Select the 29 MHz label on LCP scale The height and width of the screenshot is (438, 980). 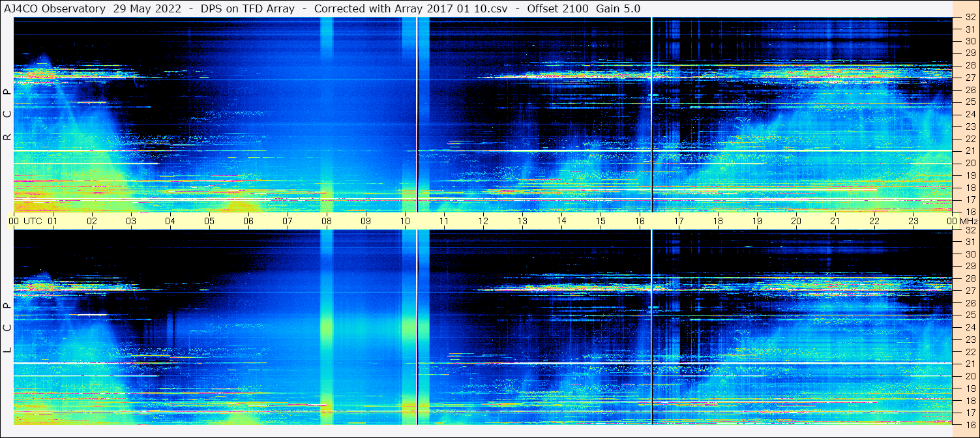tap(970, 266)
